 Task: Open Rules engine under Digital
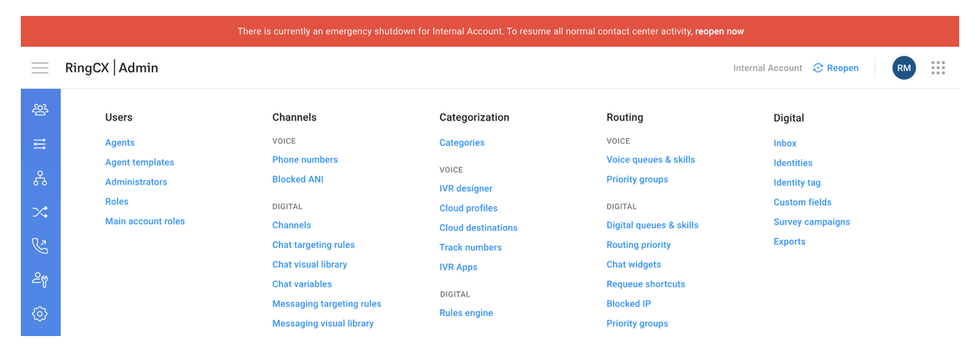[466, 313]
